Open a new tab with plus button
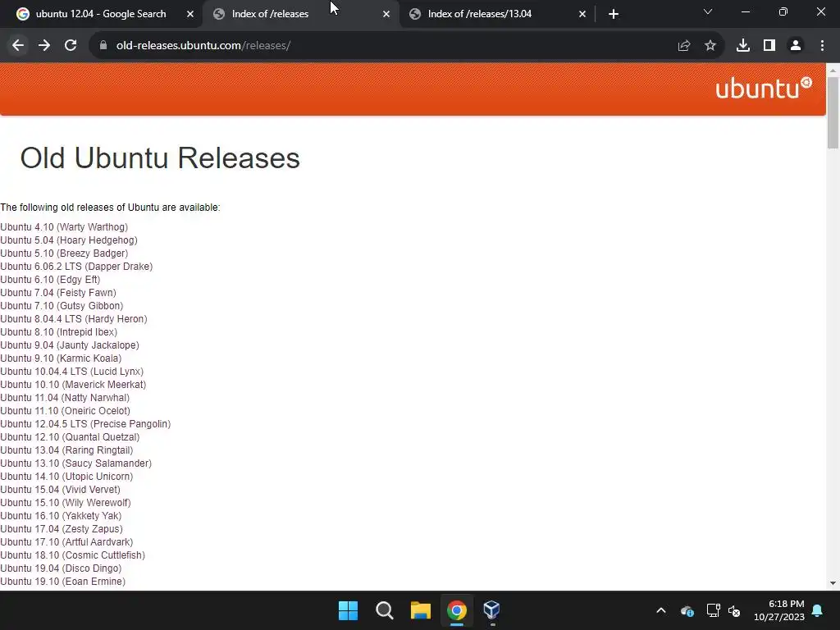 point(614,14)
